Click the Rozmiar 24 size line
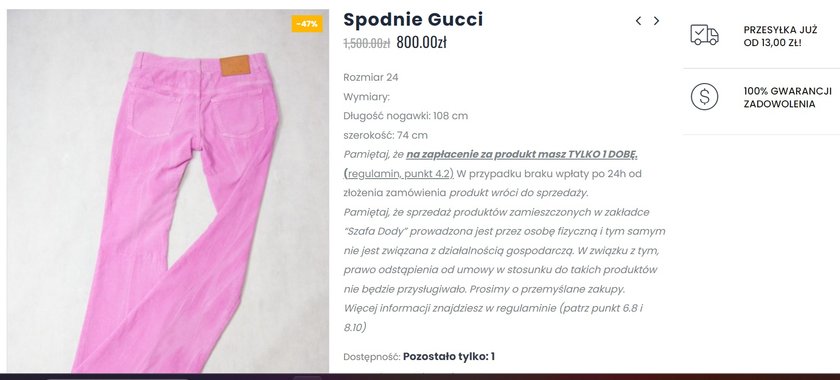Screen dimensions: 840x380 (371, 77)
